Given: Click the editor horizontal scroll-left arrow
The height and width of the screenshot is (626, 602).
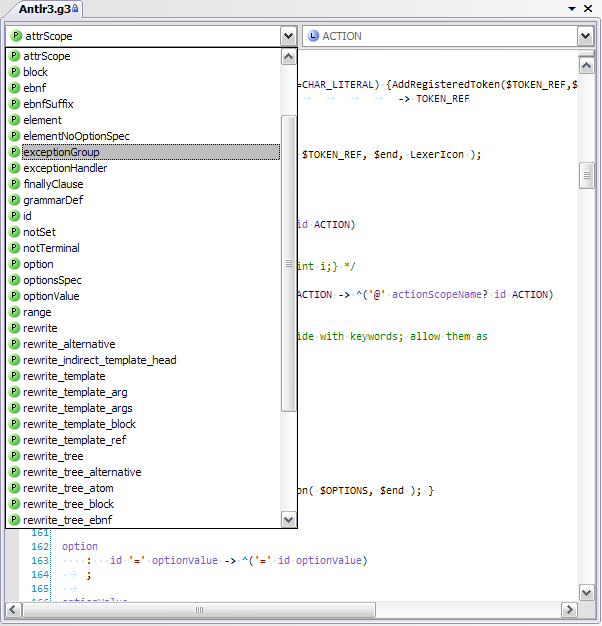Looking at the screenshot, I should (x=12, y=610).
